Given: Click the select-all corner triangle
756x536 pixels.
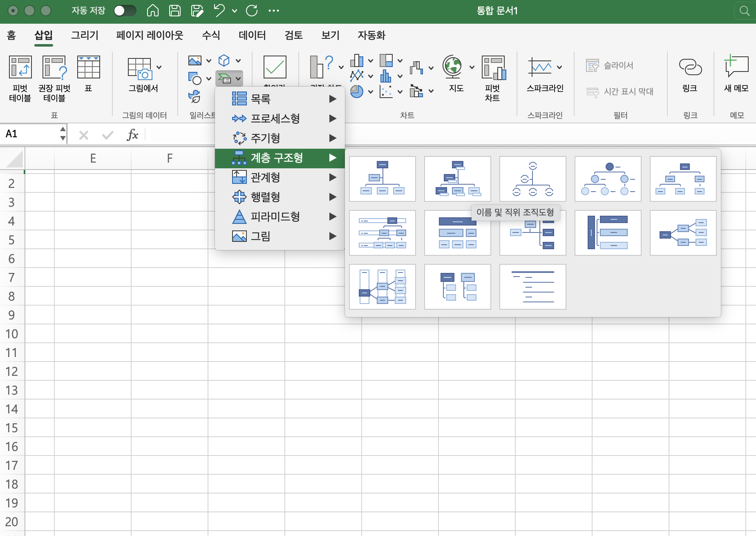Looking at the screenshot, I should 13,159.
